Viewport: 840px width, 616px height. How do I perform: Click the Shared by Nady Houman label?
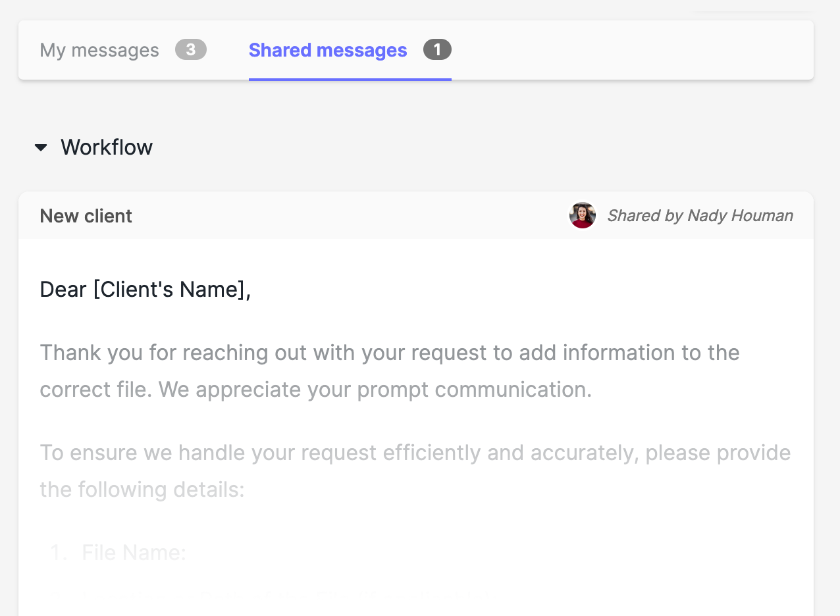(700, 216)
